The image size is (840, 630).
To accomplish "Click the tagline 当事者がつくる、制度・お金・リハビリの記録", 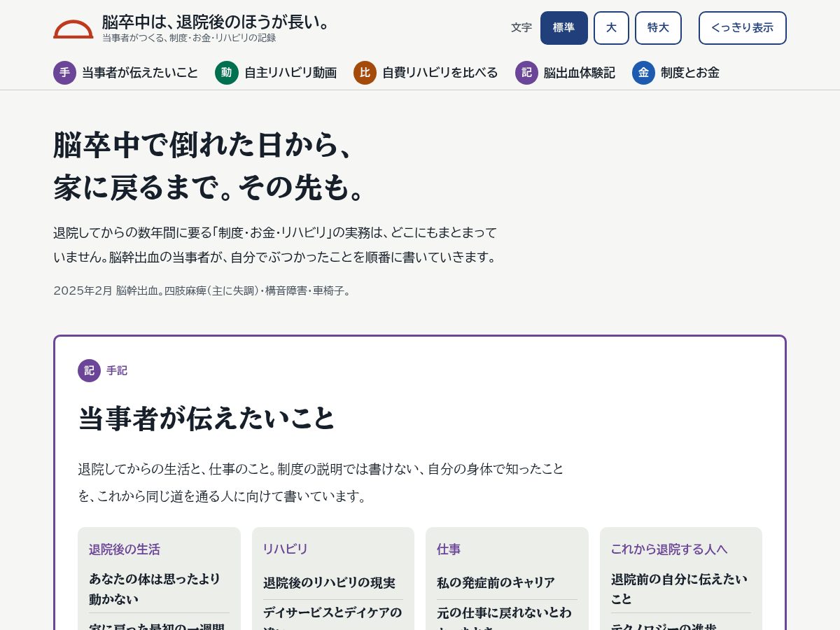I will [x=189, y=38].
